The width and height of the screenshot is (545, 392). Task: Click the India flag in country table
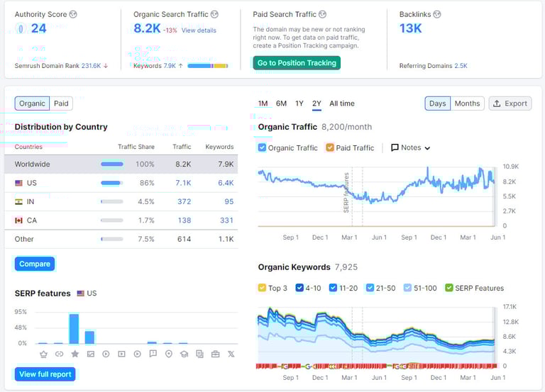[x=18, y=202]
